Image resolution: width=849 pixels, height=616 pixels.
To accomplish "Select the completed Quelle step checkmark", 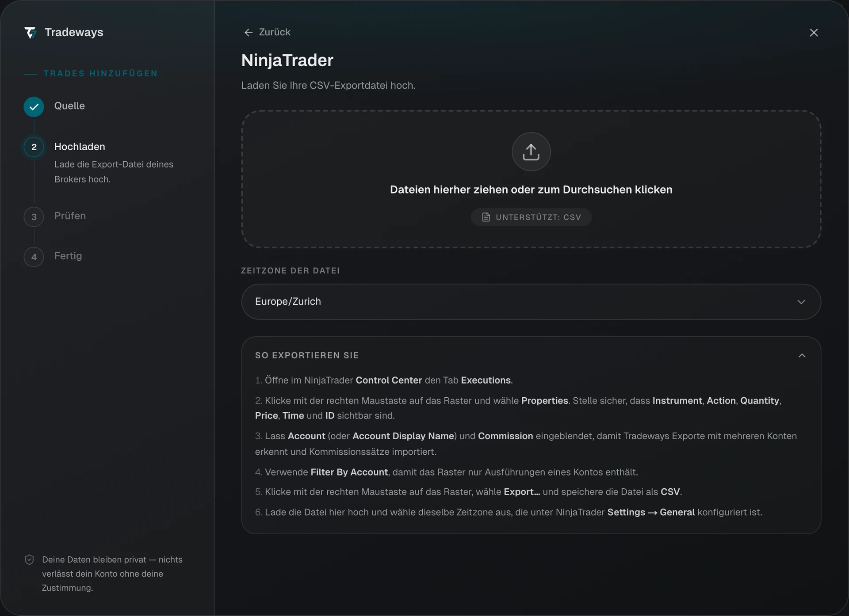I will pyautogui.click(x=34, y=106).
